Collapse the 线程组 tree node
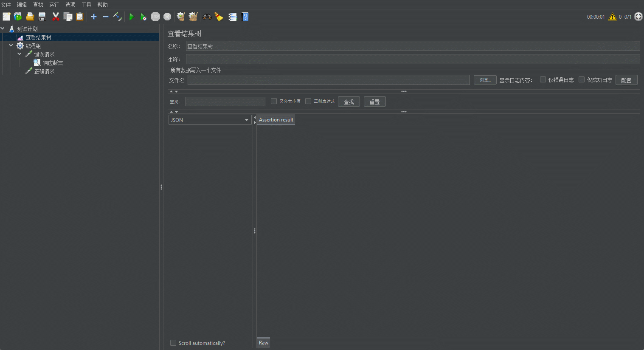The image size is (644, 350). [11, 45]
